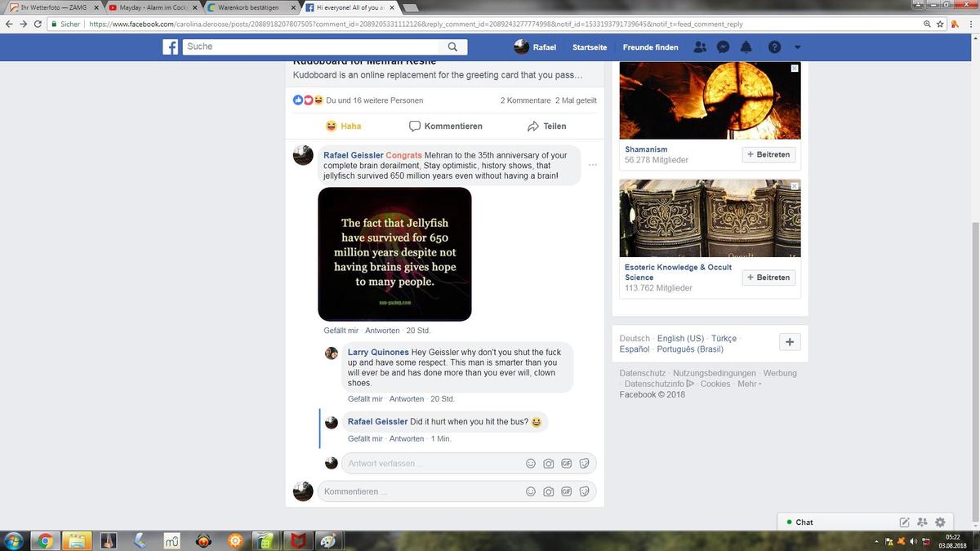Image resolution: width=980 pixels, height=551 pixels.
Task: Open Datenschutz footer link
Action: [642, 373]
